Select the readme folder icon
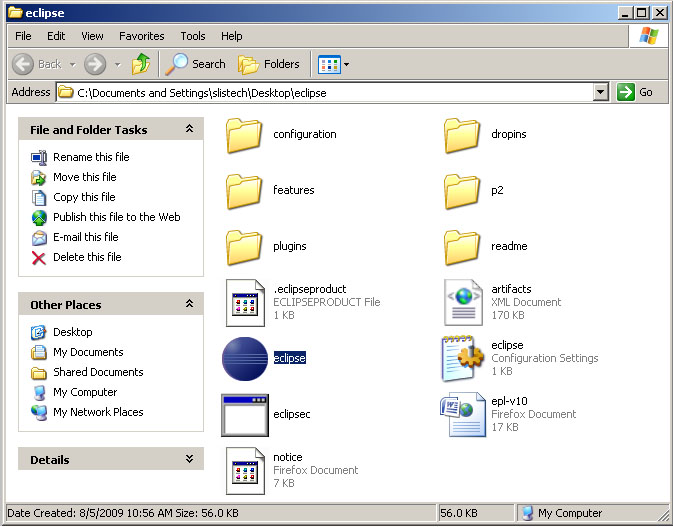Image resolution: width=673 pixels, height=527 pixels. click(462, 248)
